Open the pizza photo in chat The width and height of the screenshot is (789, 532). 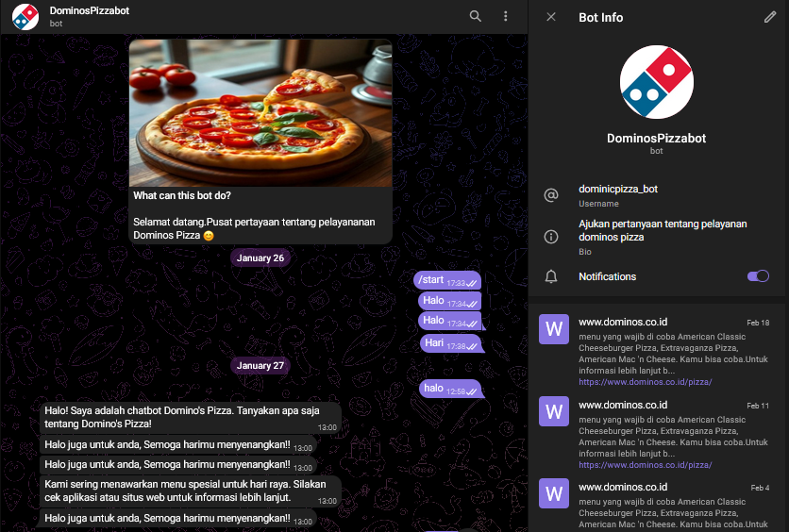[x=260, y=111]
